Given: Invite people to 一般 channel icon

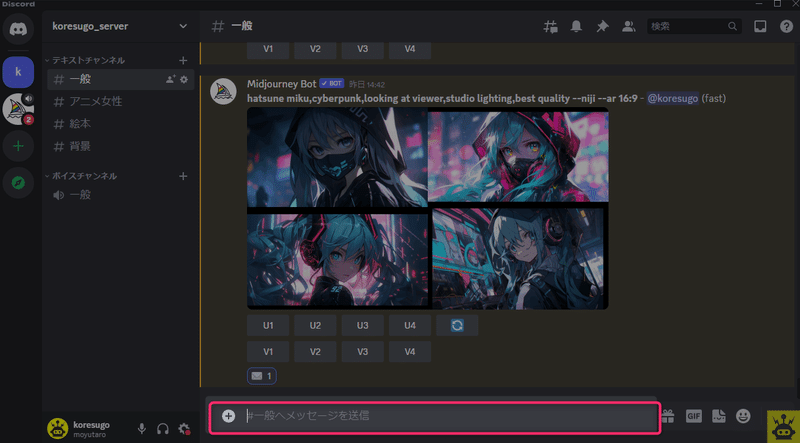Looking at the screenshot, I should coord(170,80).
